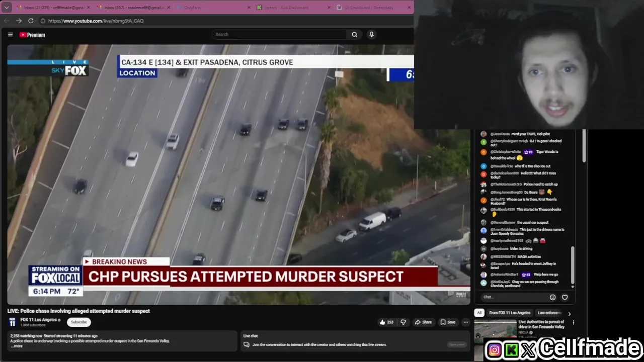
Task: Select the Law enforcement chip
Action: [549, 313]
